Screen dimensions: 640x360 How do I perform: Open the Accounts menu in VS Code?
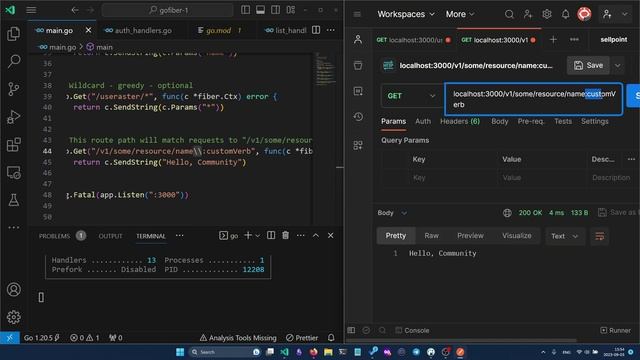click(13, 289)
